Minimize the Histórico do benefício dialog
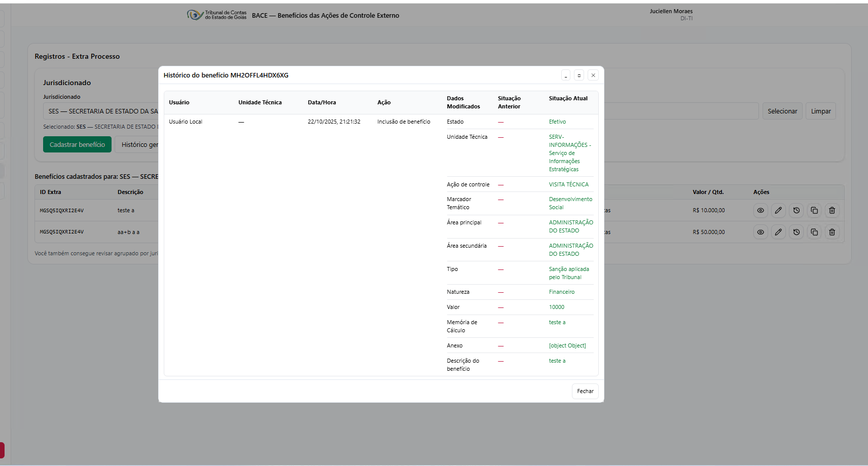 click(566, 75)
